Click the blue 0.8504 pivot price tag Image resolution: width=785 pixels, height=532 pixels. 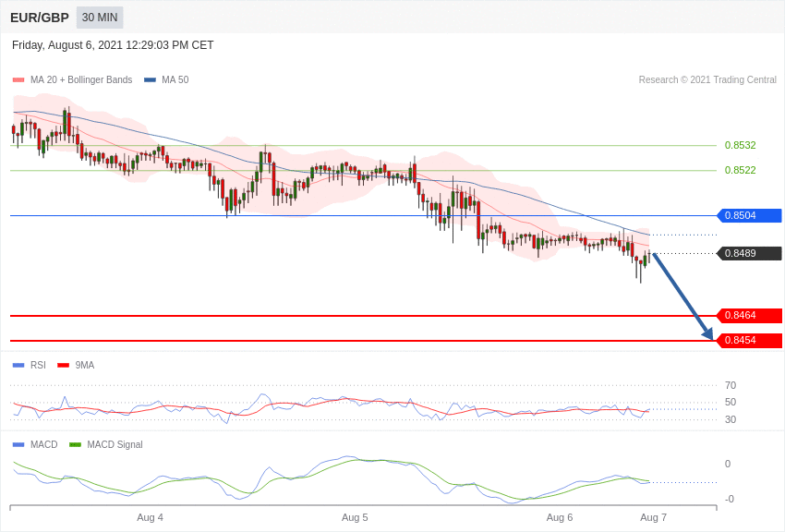(x=750, y=216)
